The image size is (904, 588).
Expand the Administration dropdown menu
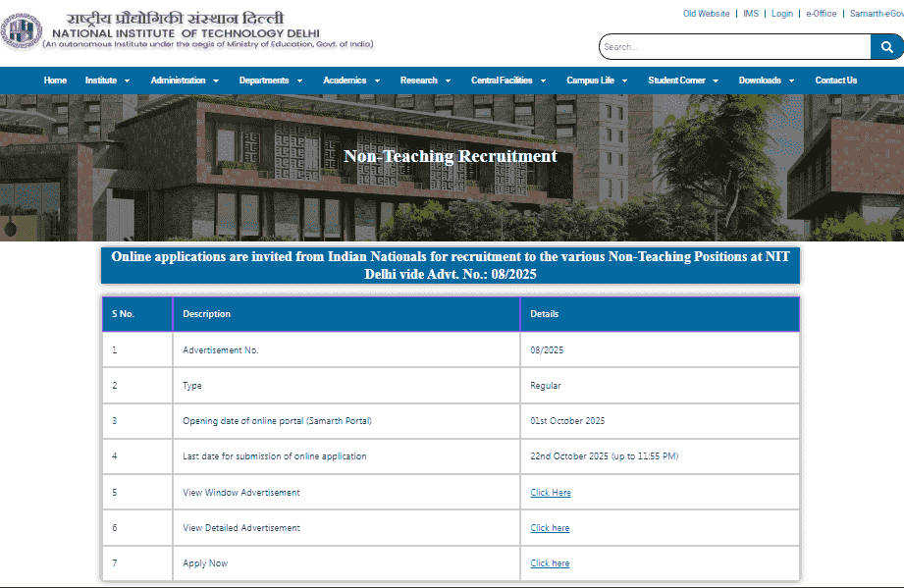click(x=184, y=80)
